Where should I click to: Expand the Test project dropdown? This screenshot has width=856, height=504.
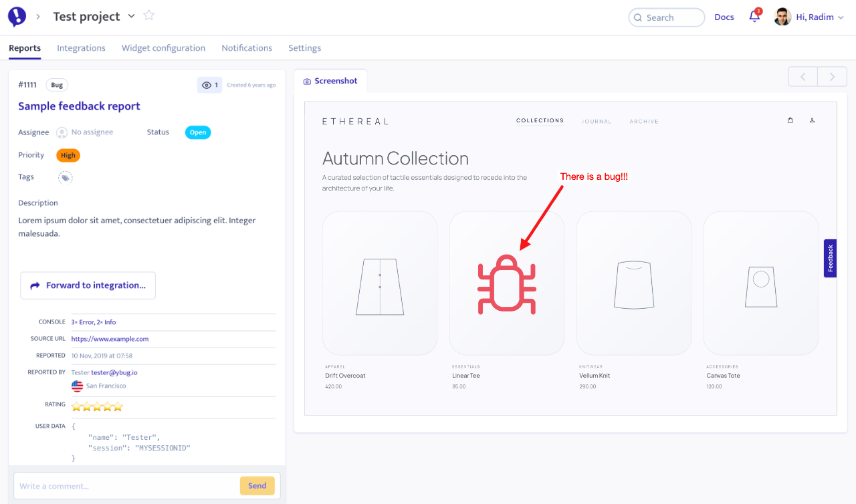point(131,15)
